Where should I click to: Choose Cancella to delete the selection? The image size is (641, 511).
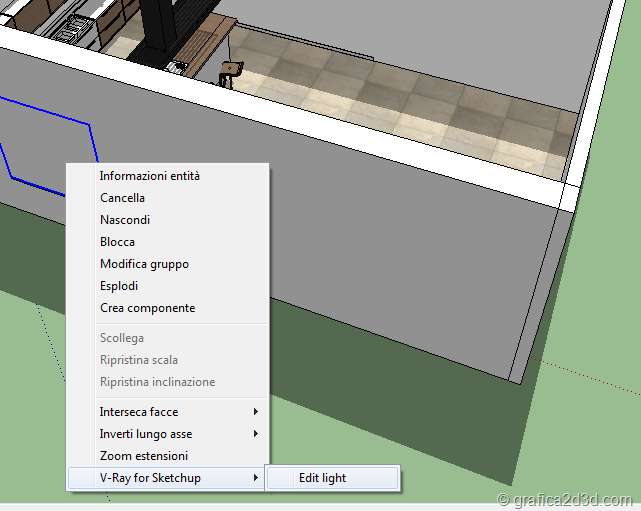coord(122,198)
